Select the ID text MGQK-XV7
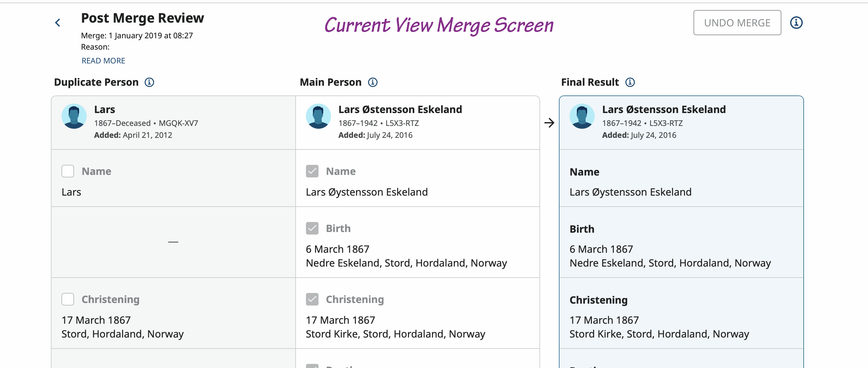The width and height of the screenshot is (868, 368). [178, 123]
